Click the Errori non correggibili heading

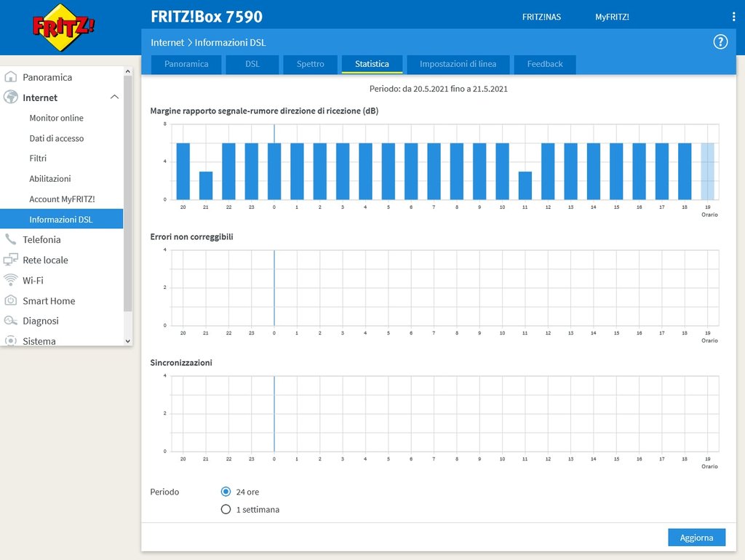[x=191, y=236]
